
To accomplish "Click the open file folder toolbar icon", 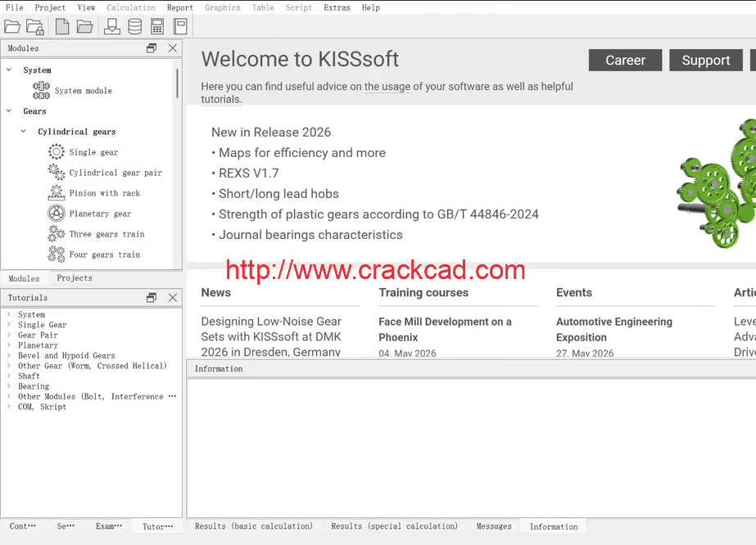I will pos(12,26).
